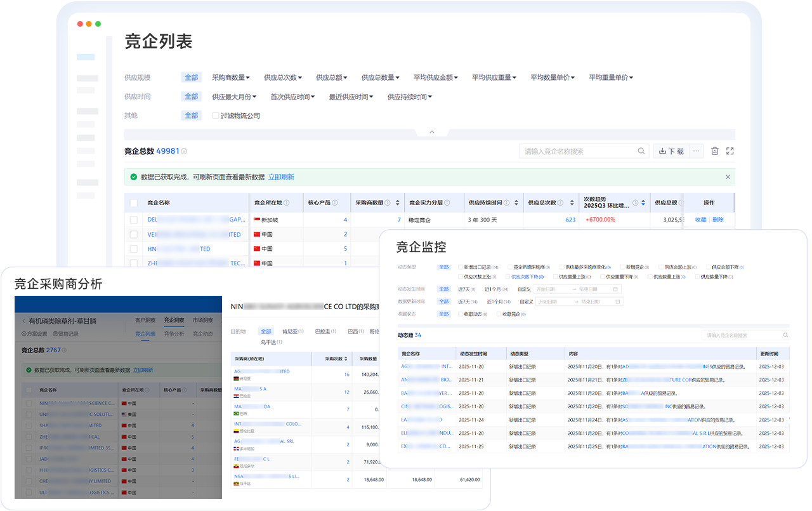Check the 新增出口记录 checkbox
This screenshot has width=812, height=511.
tap(461, 267)
